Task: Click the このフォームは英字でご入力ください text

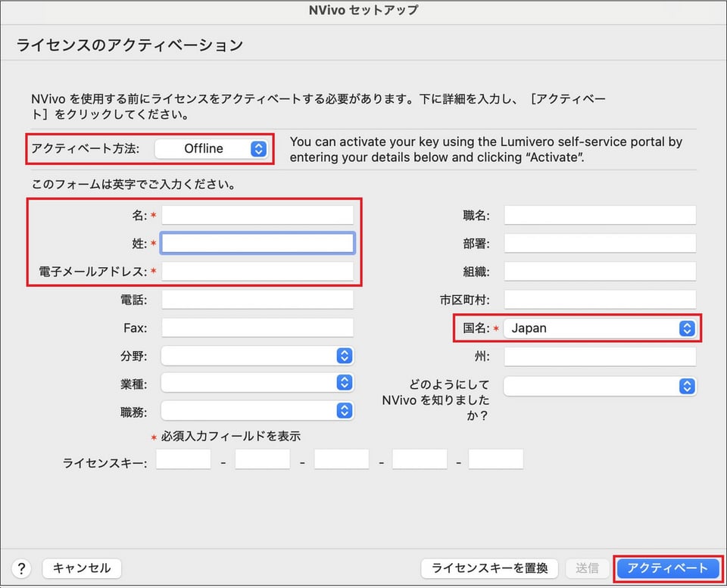Action: [x=133, y=185]
